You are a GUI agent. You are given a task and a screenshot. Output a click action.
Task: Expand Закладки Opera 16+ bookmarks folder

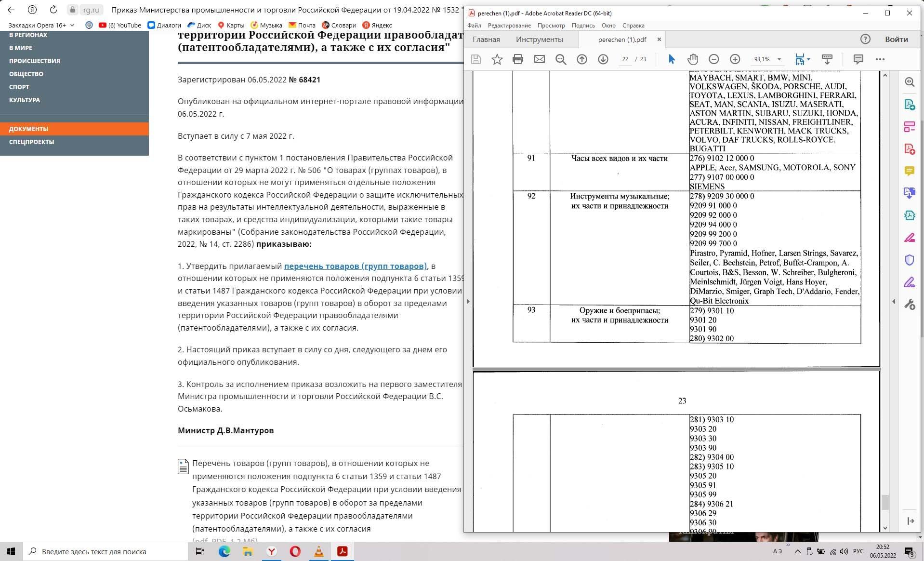(x=41, y=25)
